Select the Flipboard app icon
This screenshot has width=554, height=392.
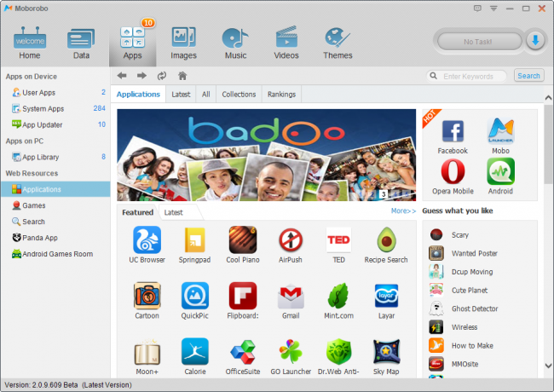tap(243, 296)
